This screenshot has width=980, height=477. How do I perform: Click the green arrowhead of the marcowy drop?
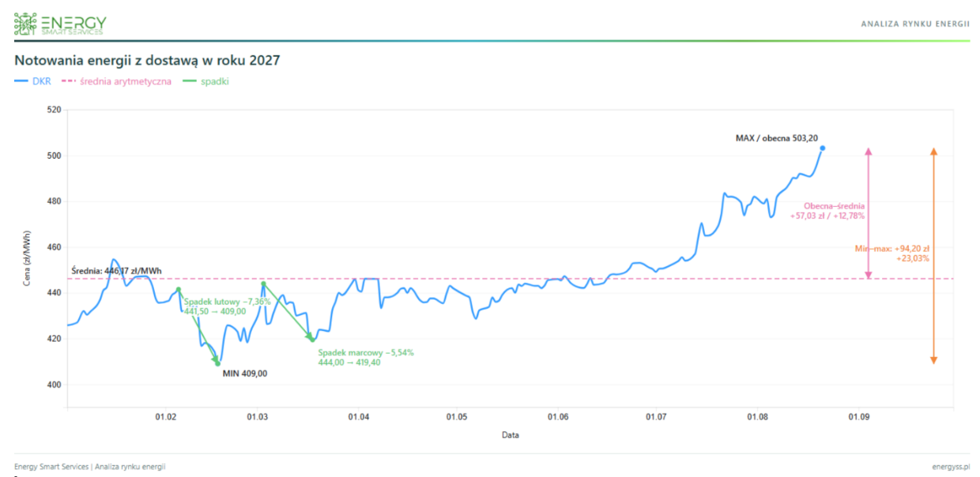pyautogui.click(x=311, y=338)
